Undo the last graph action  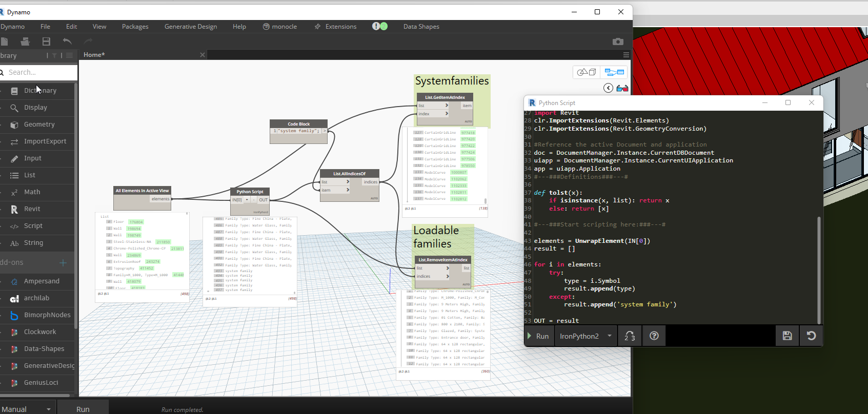click(x=67, y=42)
